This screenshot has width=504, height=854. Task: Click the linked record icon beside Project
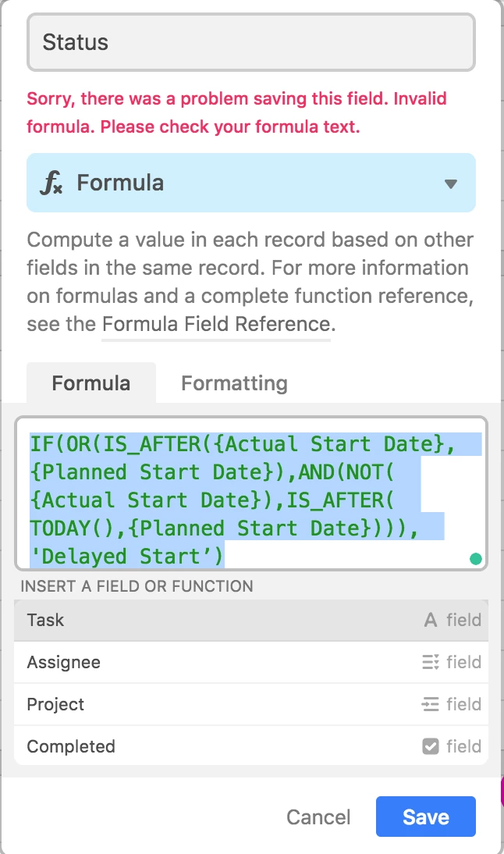click(430, 705)
